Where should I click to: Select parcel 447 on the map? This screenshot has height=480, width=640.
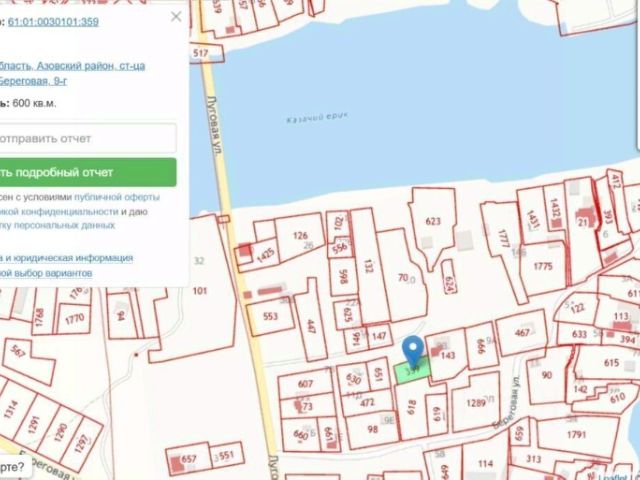311,327
